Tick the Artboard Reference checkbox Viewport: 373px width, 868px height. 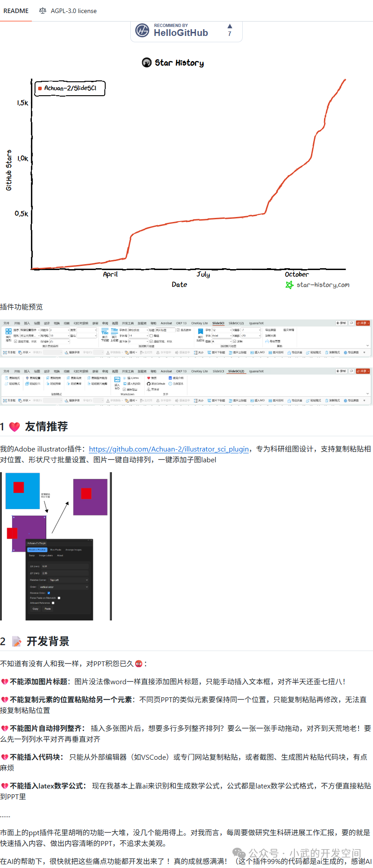[53, 603]
